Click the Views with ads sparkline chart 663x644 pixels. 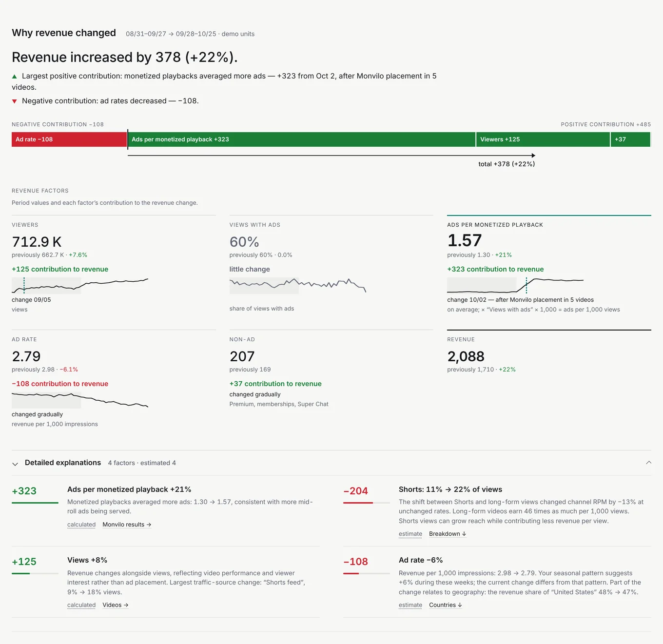[298, 285]
